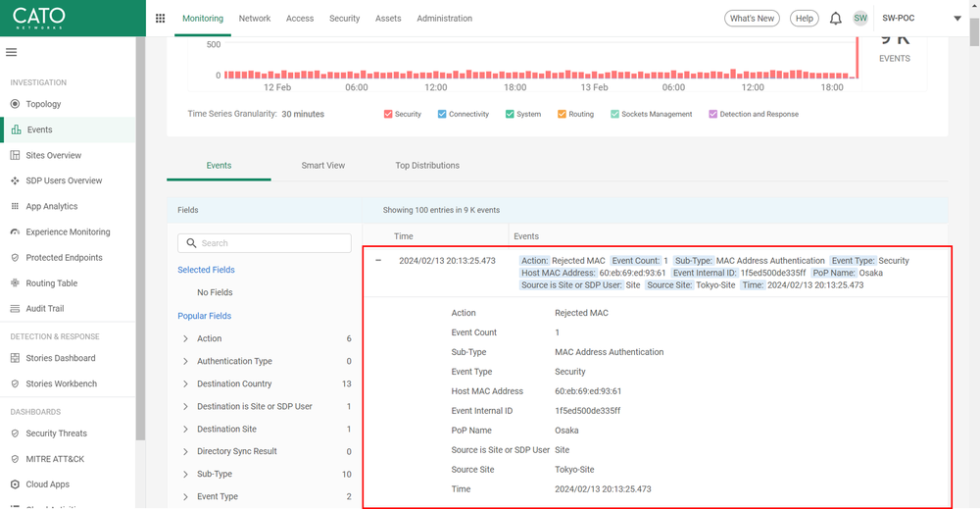980x509 pixels.
Task: Open the Routing Table page
Action: (x=52, y=282)
